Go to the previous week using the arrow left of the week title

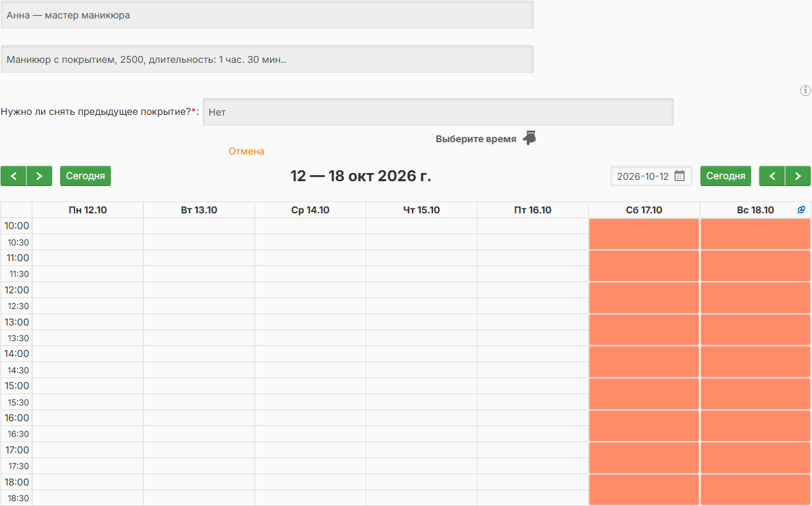coord(14,176)
